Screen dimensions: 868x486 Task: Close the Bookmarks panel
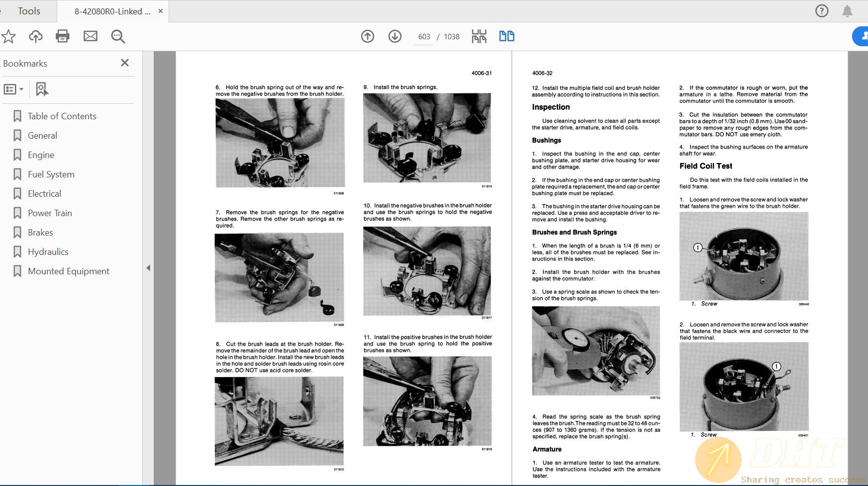(x=125, y=63)
